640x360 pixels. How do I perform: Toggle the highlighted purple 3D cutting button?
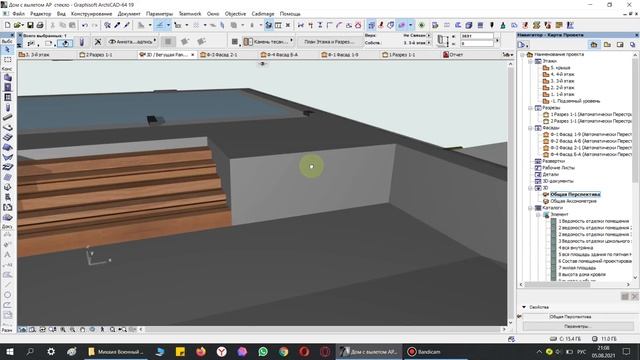402,25
